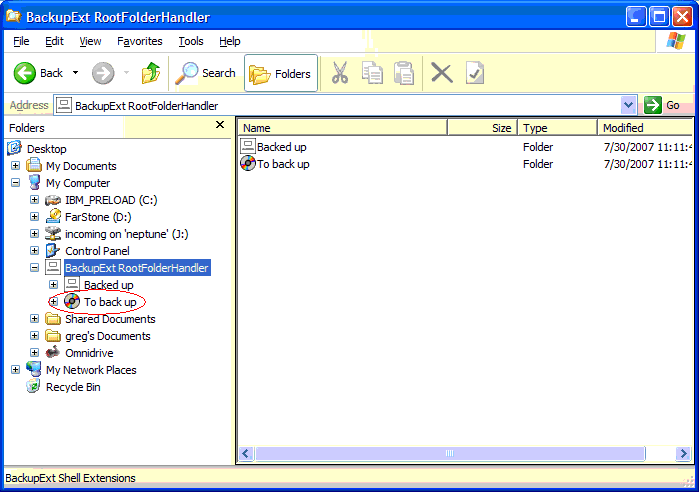Sort file list by Name column
Image resolution: width=699 pixels, height=492 pixels.
pyautogui.click(x=342, y=128)
